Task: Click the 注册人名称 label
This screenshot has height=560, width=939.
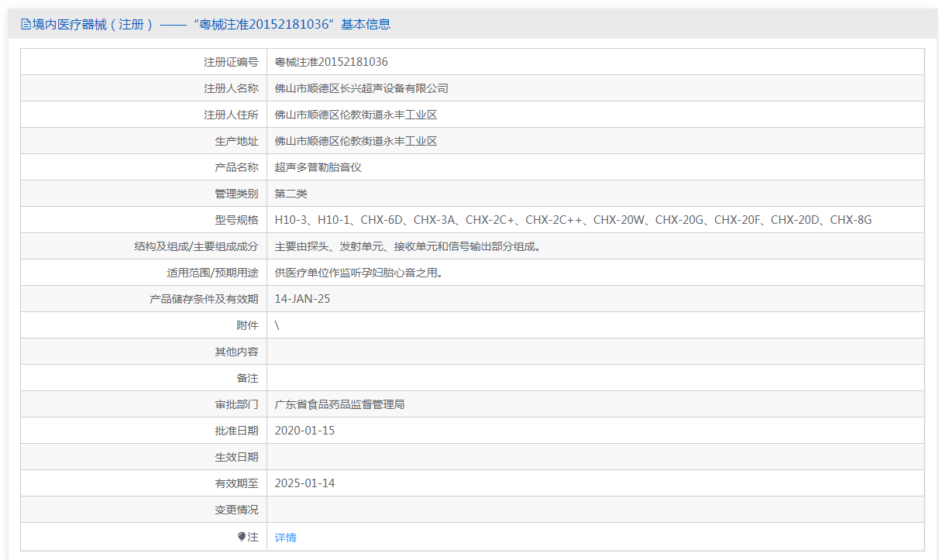Action: [x=231, y=88]
